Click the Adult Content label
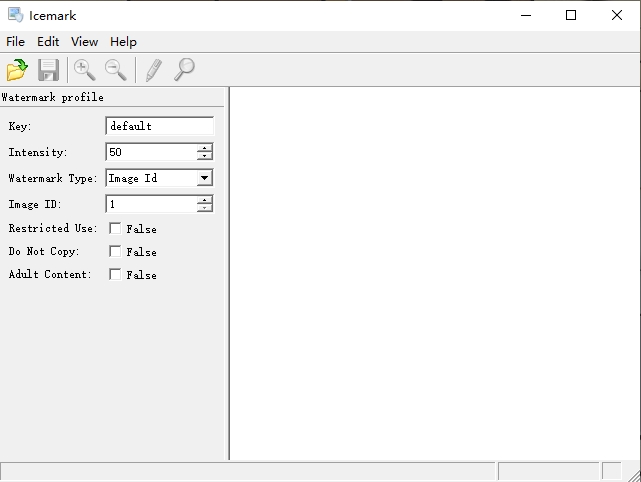This screenshot has width=641, height=482. coord(50,274)
